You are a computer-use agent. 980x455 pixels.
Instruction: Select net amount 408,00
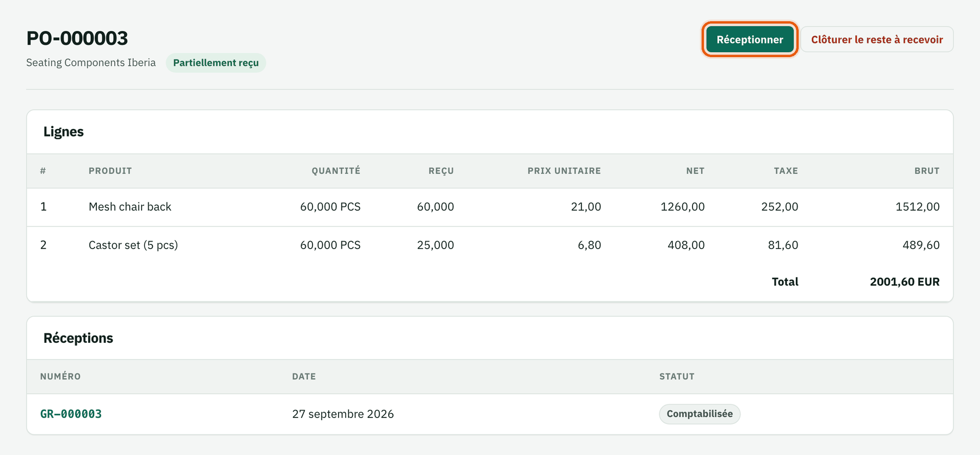(x=686, y=245)
